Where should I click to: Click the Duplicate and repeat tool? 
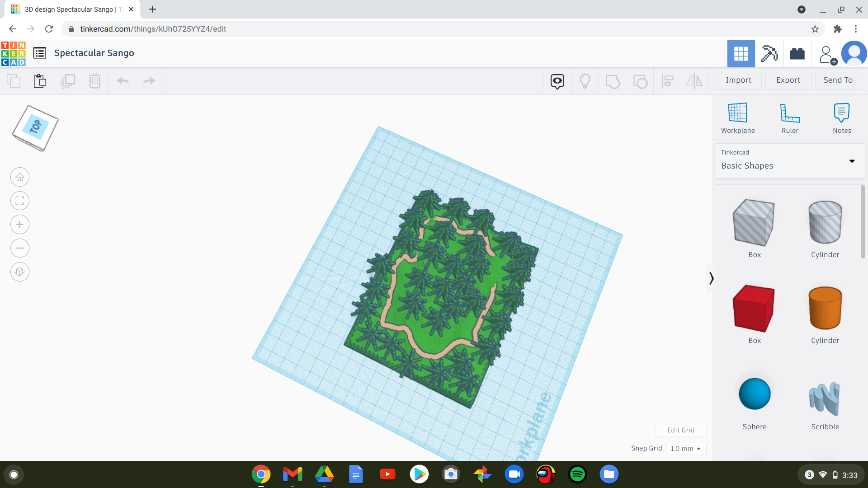coord(68,81)
